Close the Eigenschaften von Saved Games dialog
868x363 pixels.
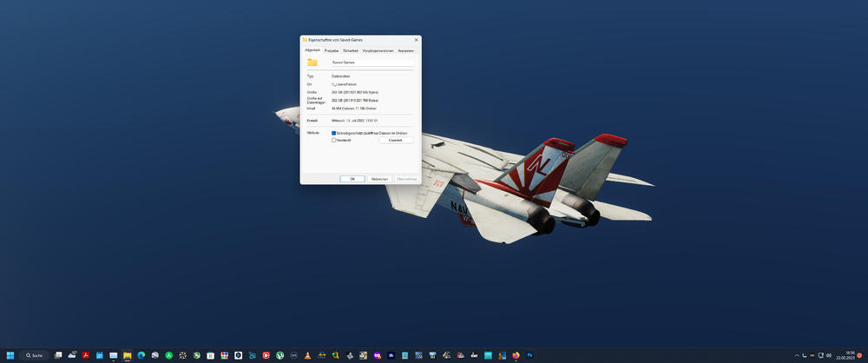(417, 40)
